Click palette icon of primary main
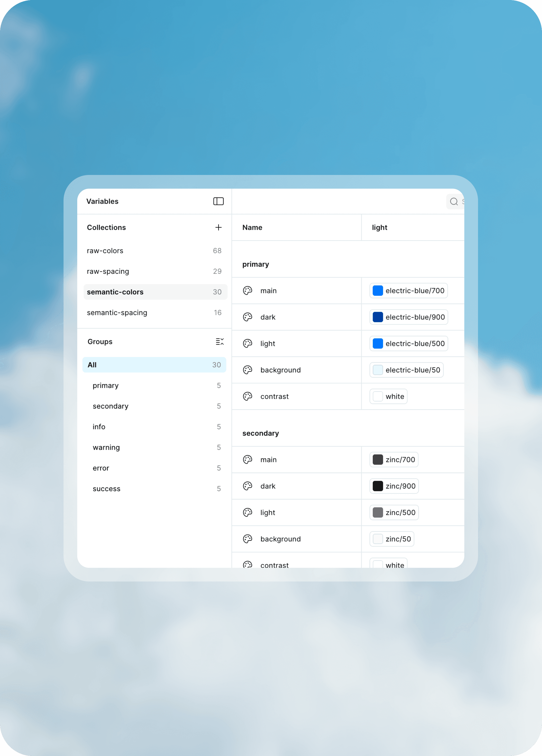Viewport: 542px width, 756px height. click(247, 291)
